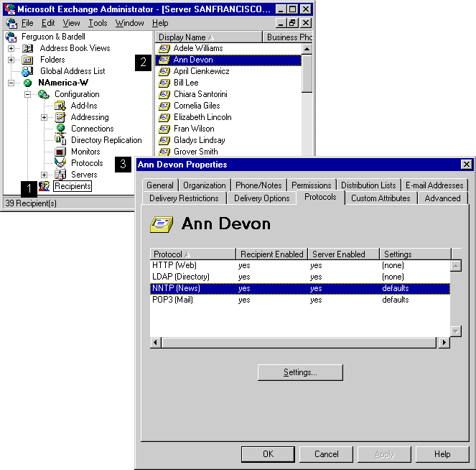Open the Help menu
The width and height of the screenshot is (476, 470).
point(160,23)
